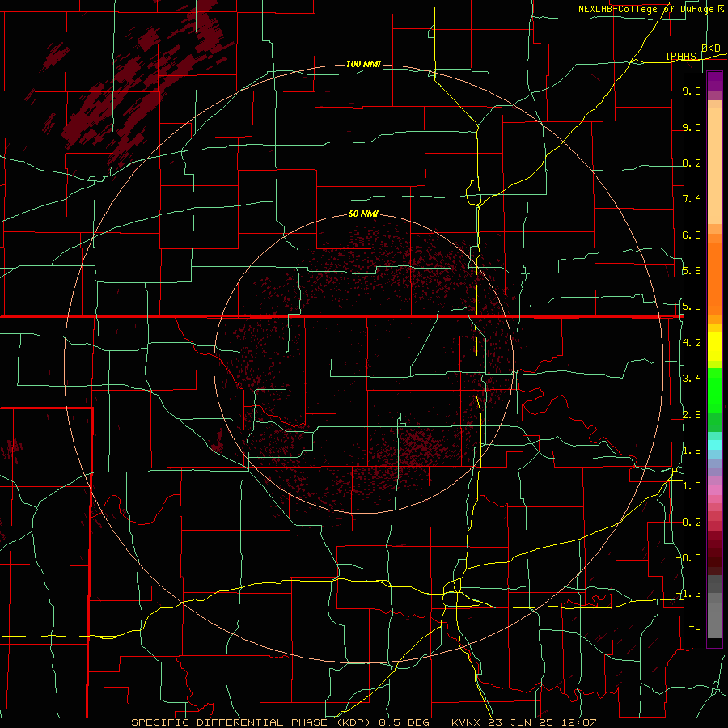
Task: Click the "50 NMI" range ring label
Action: tap(363, 214)
